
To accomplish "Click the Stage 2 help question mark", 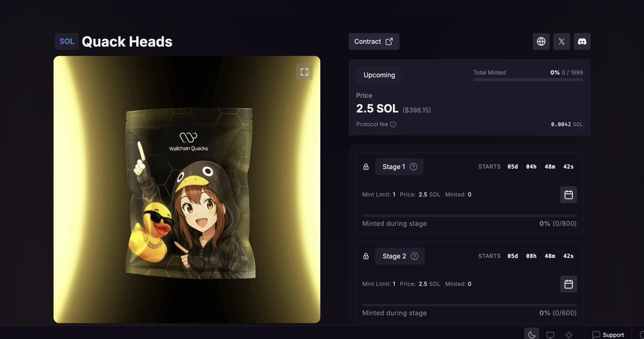I will [x=414, y=256].
